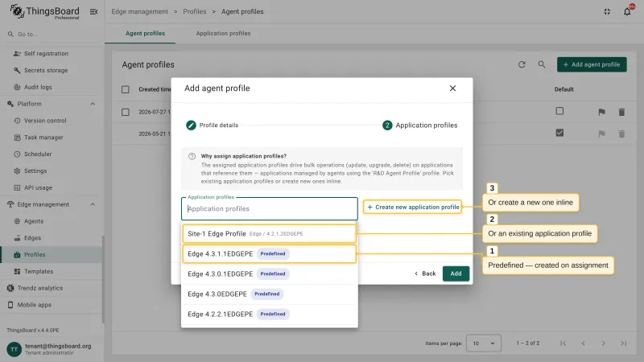Screen dimensions: 644x362
Task: Click the ThingsBoard logo
Action: (x=45, y=11)
